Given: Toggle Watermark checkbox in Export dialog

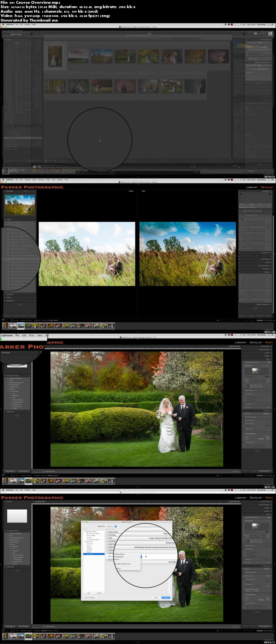Looking at the screenshot, I should [x=109, y=556].
